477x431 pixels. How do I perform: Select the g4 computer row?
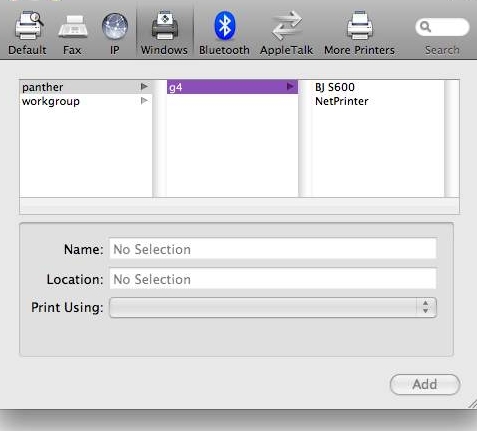232,87
